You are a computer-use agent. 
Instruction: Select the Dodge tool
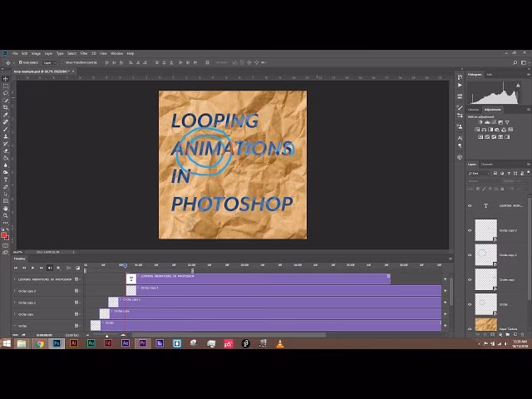pos(6,172)
